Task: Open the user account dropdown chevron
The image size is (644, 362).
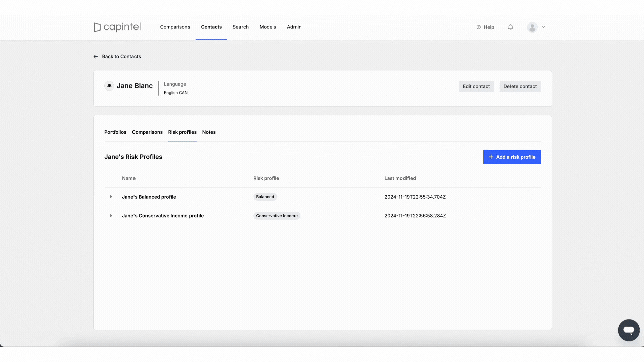Action: point(544,27)
